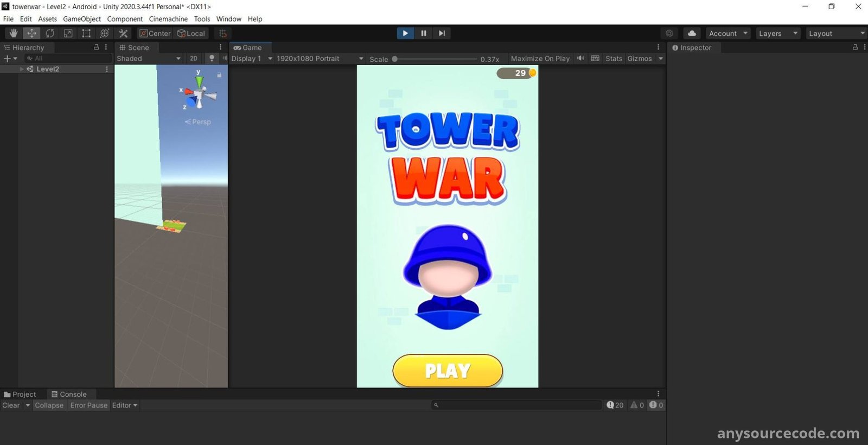The image size is (868, 445).
Task: Click the Pause button
Action: tap(424, 33)
